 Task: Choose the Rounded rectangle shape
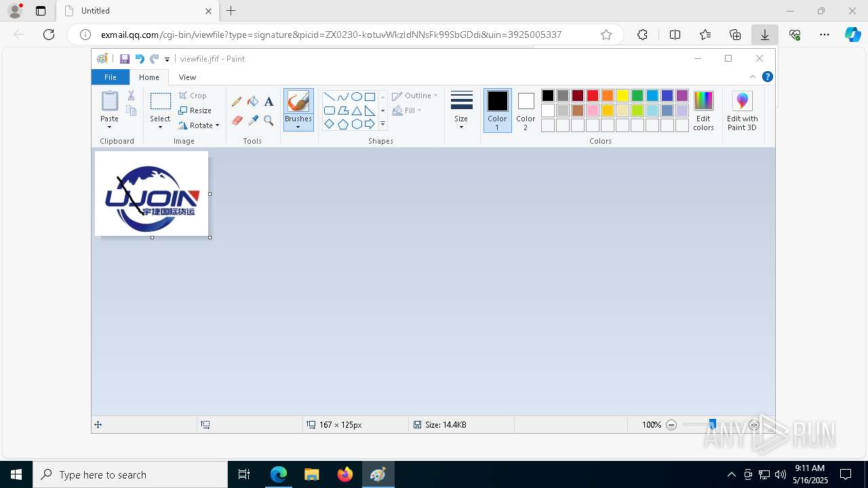330,110
